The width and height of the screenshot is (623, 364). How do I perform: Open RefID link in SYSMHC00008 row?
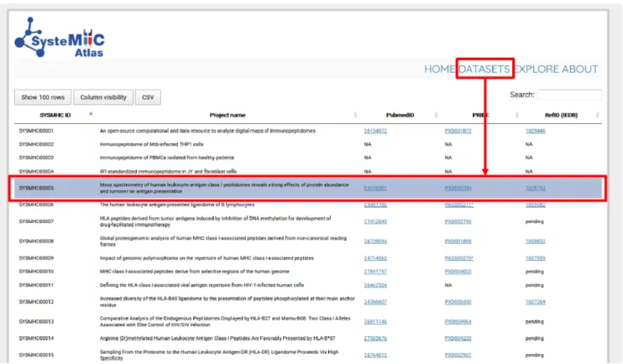(535, 242)
